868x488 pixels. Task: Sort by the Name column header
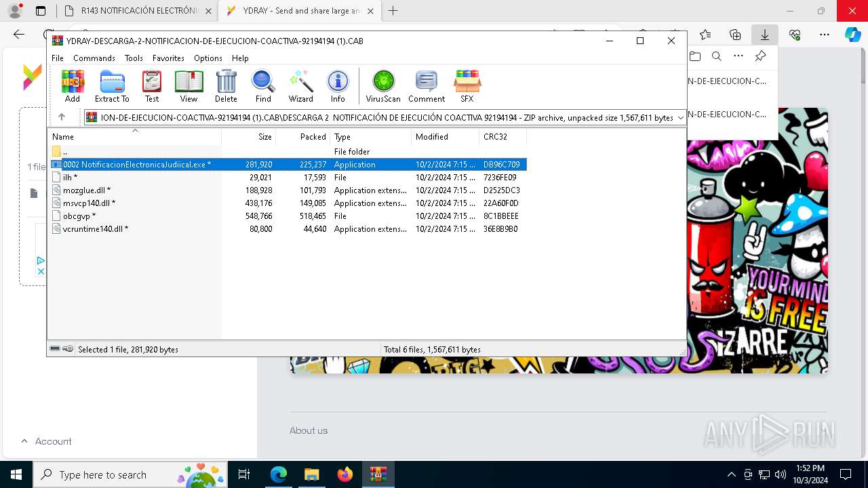point(134,137)
